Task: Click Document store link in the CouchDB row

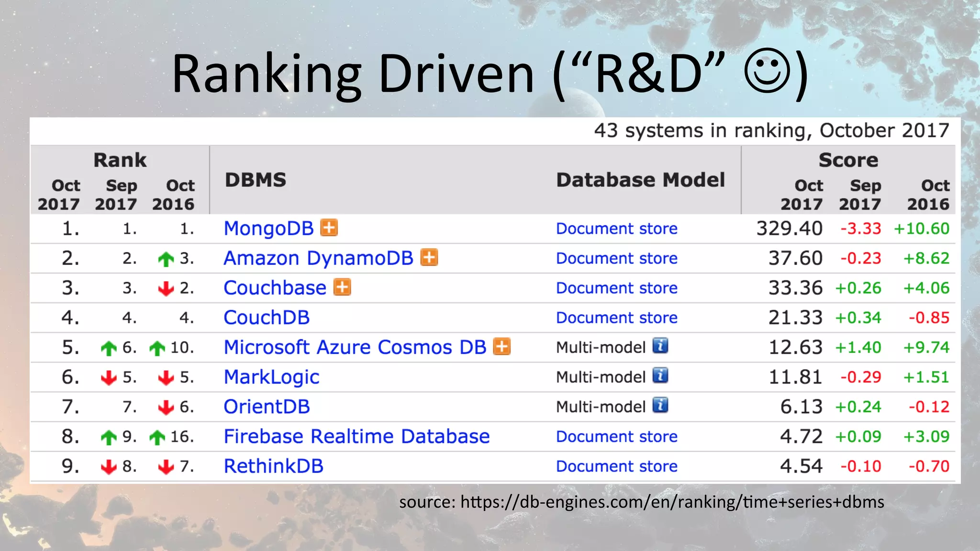Action: click(x=617, y=318)
